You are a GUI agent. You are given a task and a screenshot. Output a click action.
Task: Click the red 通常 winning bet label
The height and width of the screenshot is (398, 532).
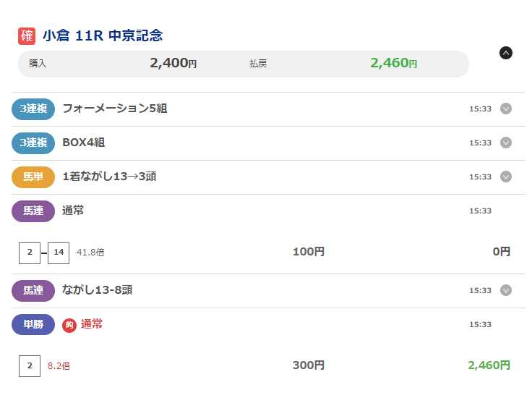(92, 324)
